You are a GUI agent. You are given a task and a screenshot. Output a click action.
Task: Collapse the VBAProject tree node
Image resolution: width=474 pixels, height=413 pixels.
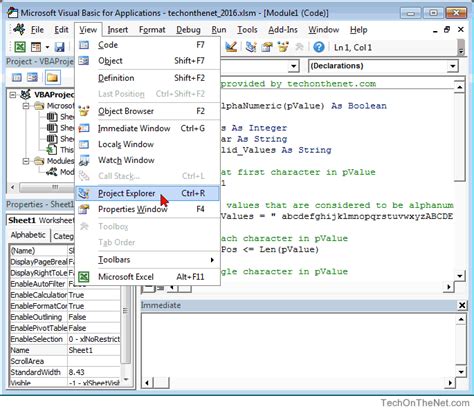13,95
